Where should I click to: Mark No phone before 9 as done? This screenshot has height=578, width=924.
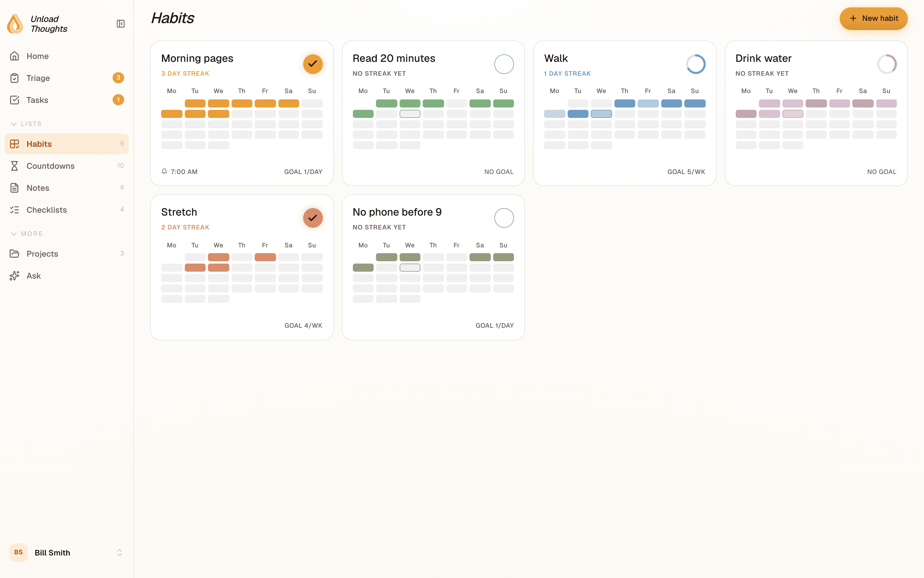504,218
